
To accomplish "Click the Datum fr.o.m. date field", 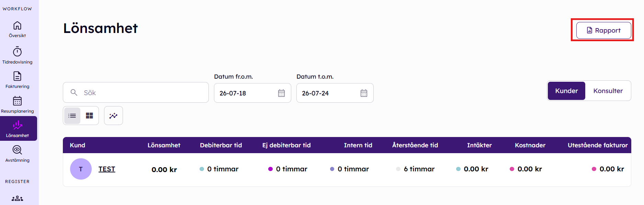I will (252, 93).
